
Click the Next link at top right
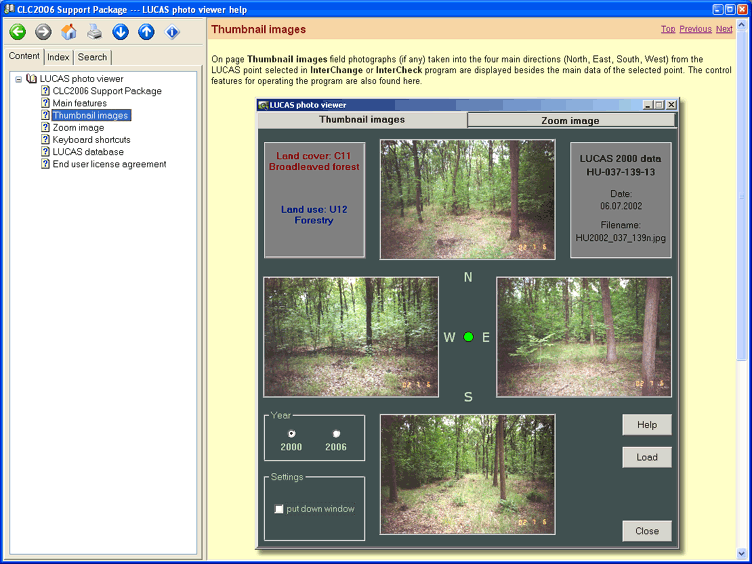pyautogui.click(x=724, y=29)
